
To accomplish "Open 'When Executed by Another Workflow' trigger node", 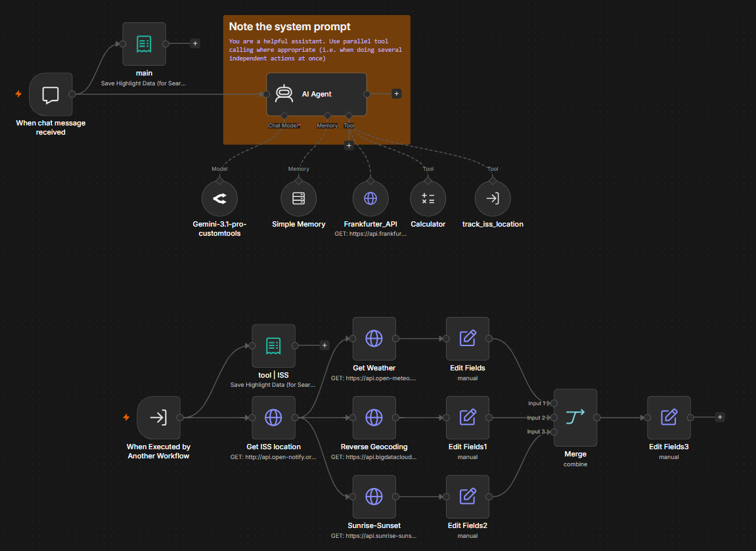I will (x=159, y=418).
